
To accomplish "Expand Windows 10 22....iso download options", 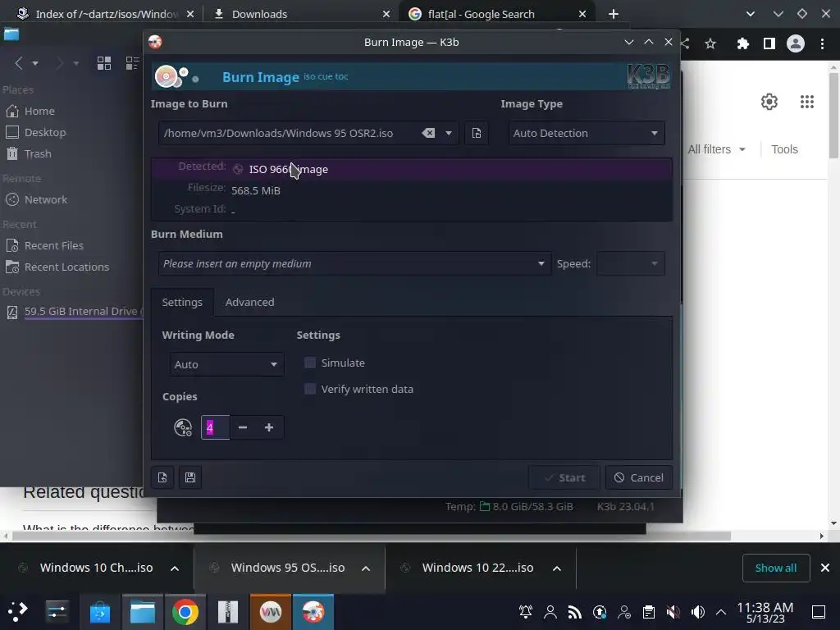I will coord(557,568).
